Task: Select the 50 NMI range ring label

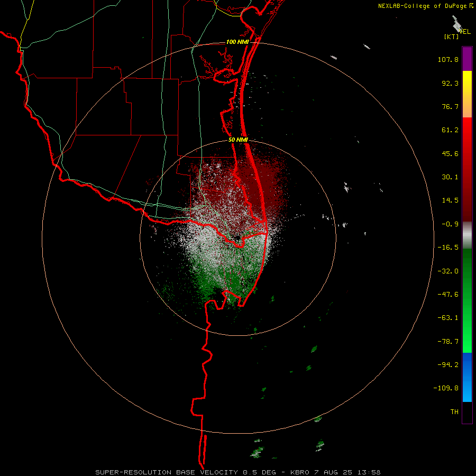Action: (238, 140)
